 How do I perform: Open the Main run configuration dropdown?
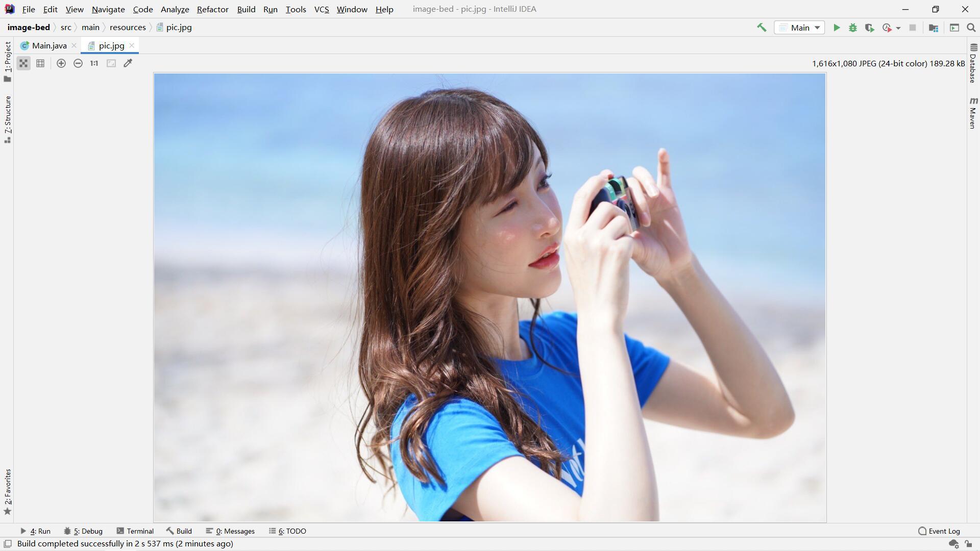800,28
